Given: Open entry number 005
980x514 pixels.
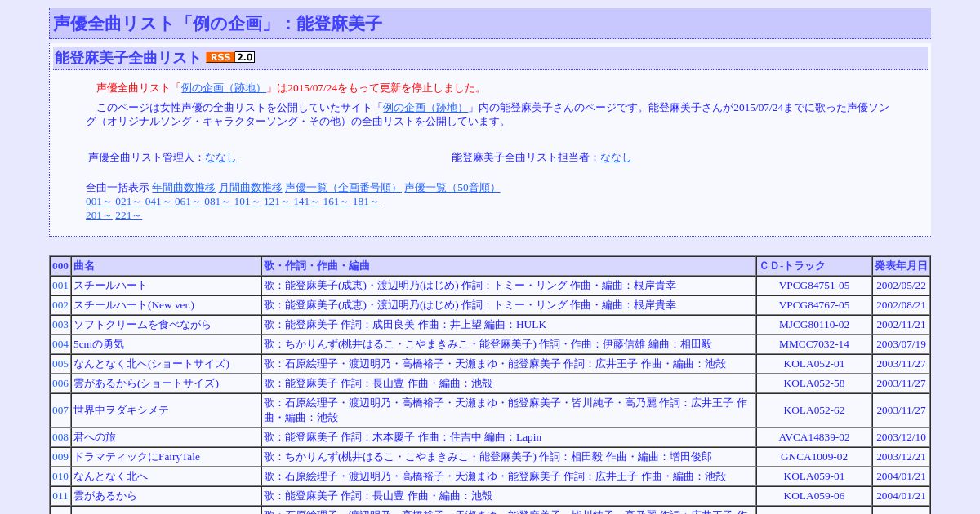Looking at the screenshot, I should pyautogui.click(x=60, y=364).
